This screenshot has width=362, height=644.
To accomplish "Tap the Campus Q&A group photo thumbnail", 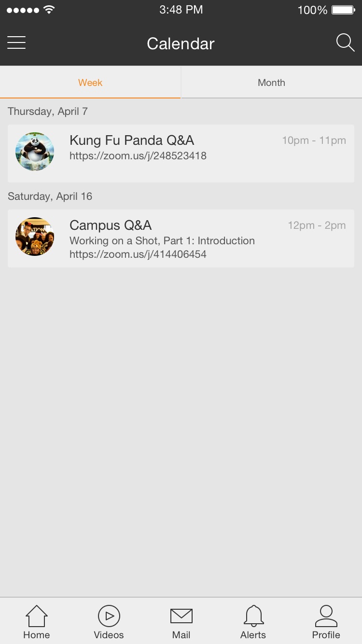I will pos(35,237).
